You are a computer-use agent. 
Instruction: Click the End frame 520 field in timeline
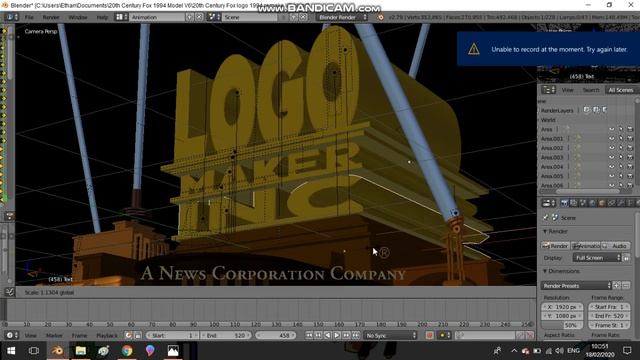pyautogui.click(x=227, y=336)
